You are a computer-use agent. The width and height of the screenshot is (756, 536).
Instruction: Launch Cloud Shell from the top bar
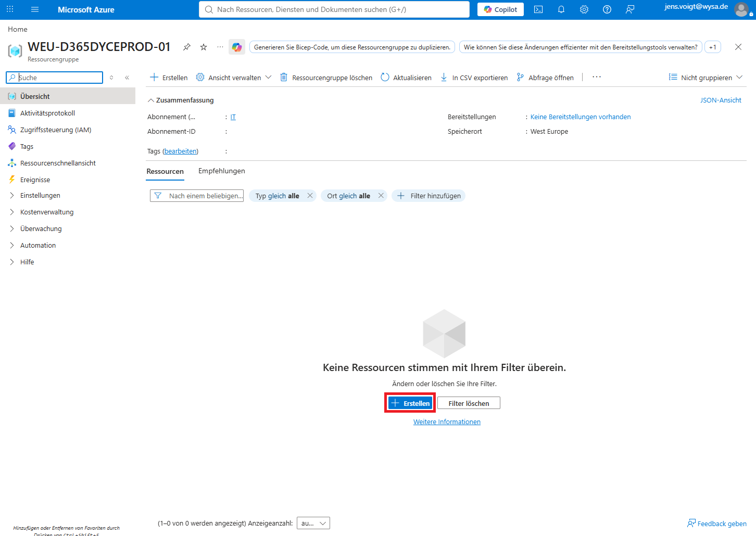click(x=538, y=9)
